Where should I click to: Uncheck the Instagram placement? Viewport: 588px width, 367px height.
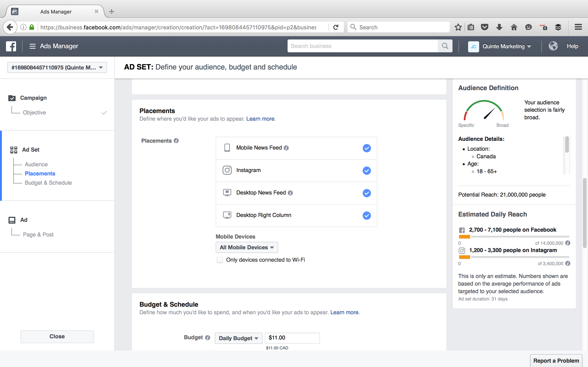tap(366, 171)
